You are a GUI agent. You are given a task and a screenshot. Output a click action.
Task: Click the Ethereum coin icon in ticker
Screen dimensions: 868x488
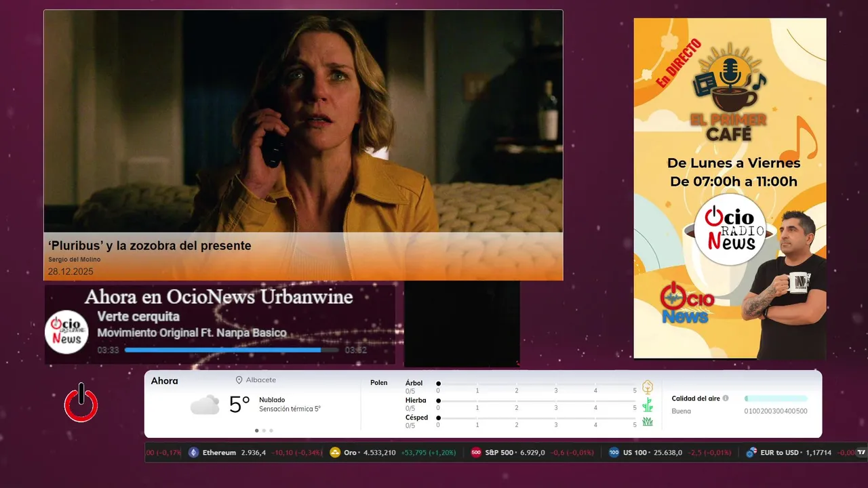tap(194, 453)
